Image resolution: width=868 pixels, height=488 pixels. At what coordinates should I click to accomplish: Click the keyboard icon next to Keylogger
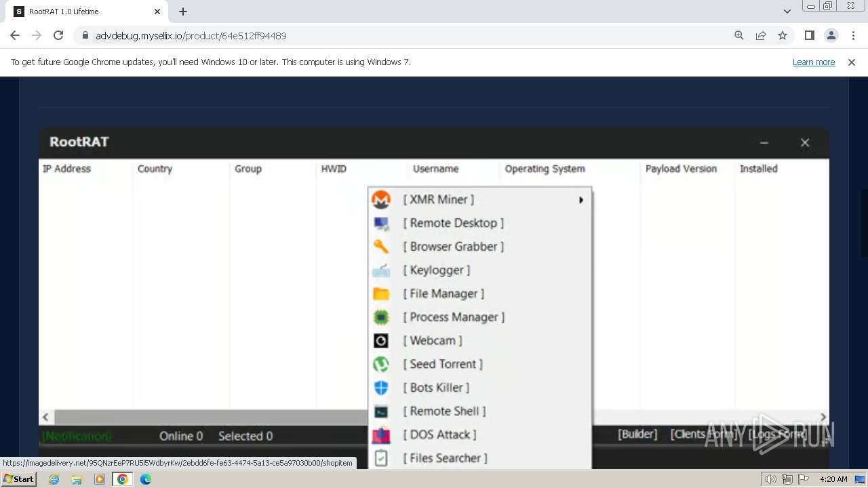click(x=381, y=270)
